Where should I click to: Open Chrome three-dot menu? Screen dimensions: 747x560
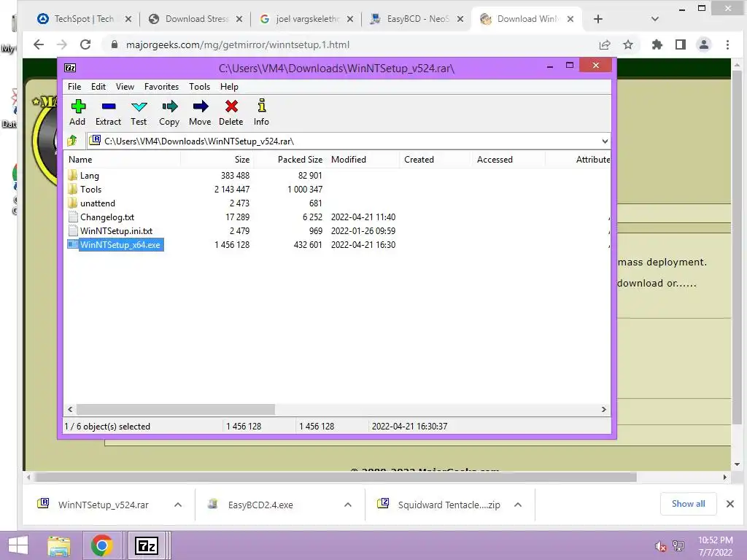727,44
